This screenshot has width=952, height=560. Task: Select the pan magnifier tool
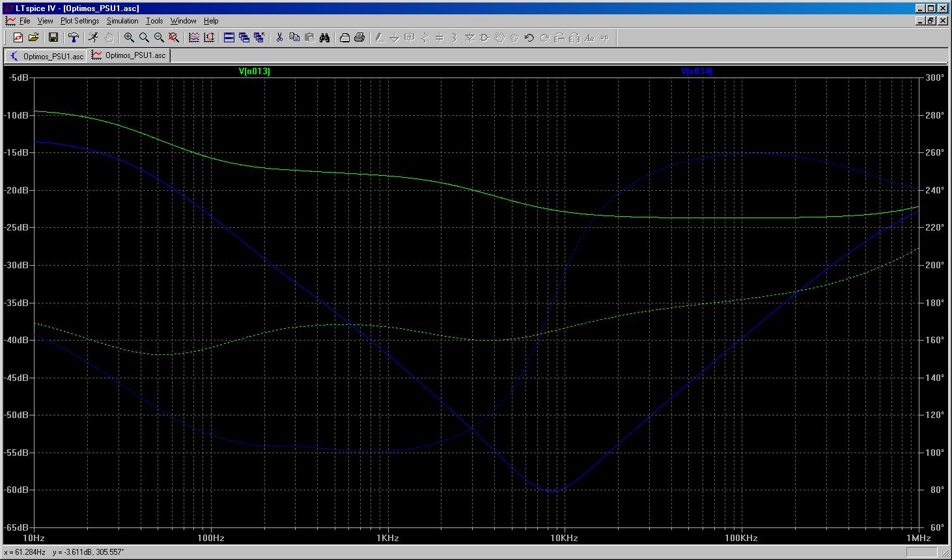[144, 38]
